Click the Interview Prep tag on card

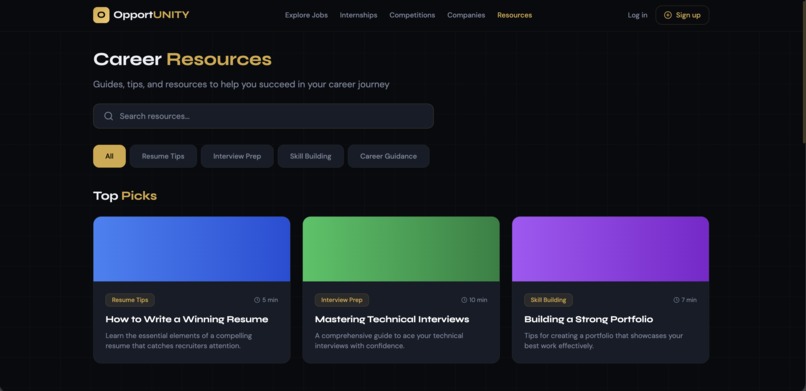pyautogui.click(x=342, y=300)
